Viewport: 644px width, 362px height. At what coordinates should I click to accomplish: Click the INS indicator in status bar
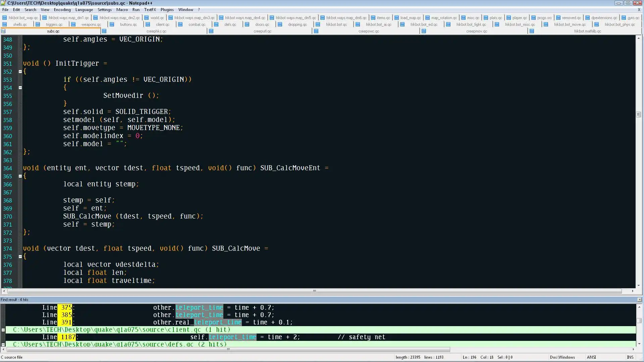630,357
